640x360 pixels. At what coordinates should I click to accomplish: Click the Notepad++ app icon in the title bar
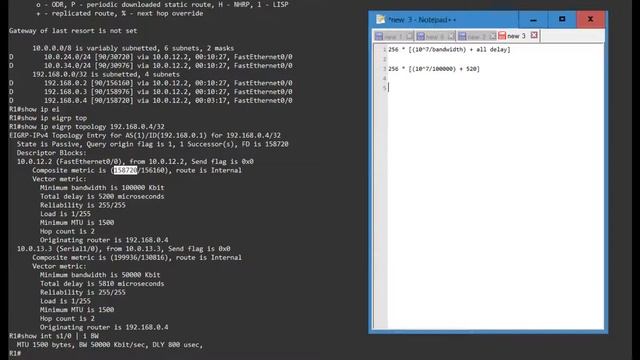coord(380,19)
